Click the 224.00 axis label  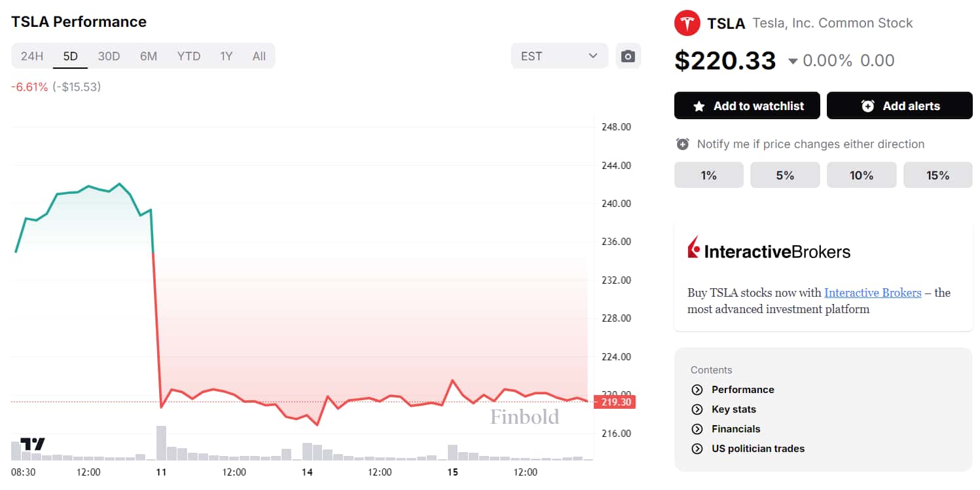click(616, 357)
